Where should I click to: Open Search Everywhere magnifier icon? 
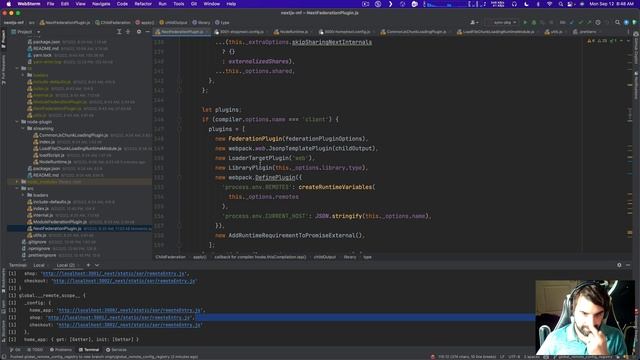coord(617,22)
